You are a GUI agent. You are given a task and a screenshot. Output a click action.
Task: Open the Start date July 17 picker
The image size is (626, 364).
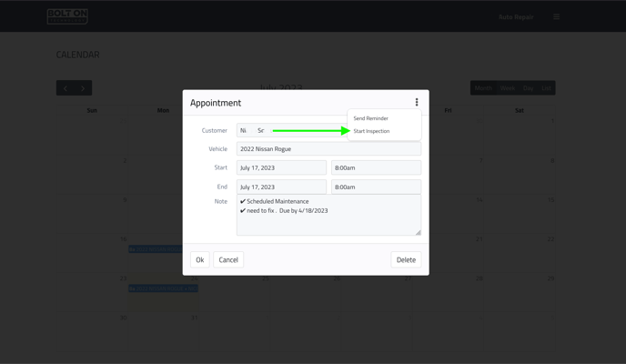tap(281, 167)
